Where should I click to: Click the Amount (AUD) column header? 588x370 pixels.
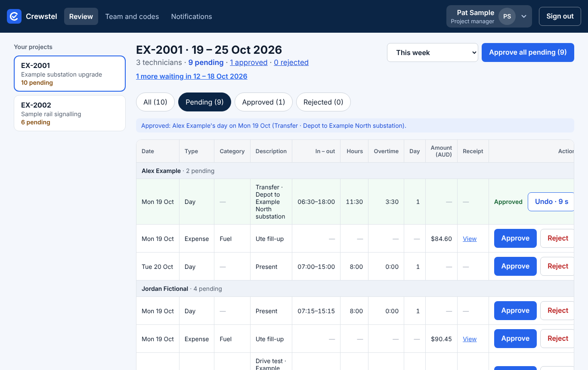pyautogui.click(x=441, y=151)
